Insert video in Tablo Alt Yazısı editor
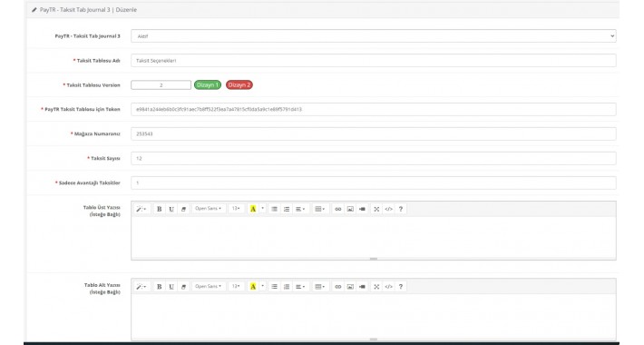Screen dimensions: 644x345 [362, 287]
